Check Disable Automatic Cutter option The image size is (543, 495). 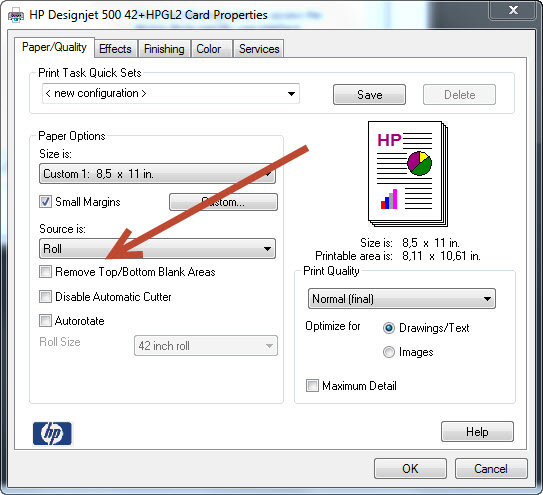[45, 297]
